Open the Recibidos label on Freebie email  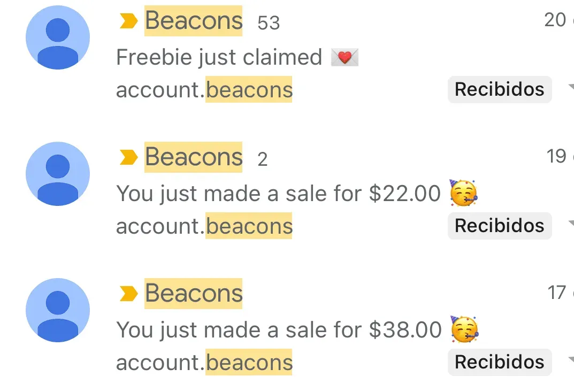coord(500,89)
